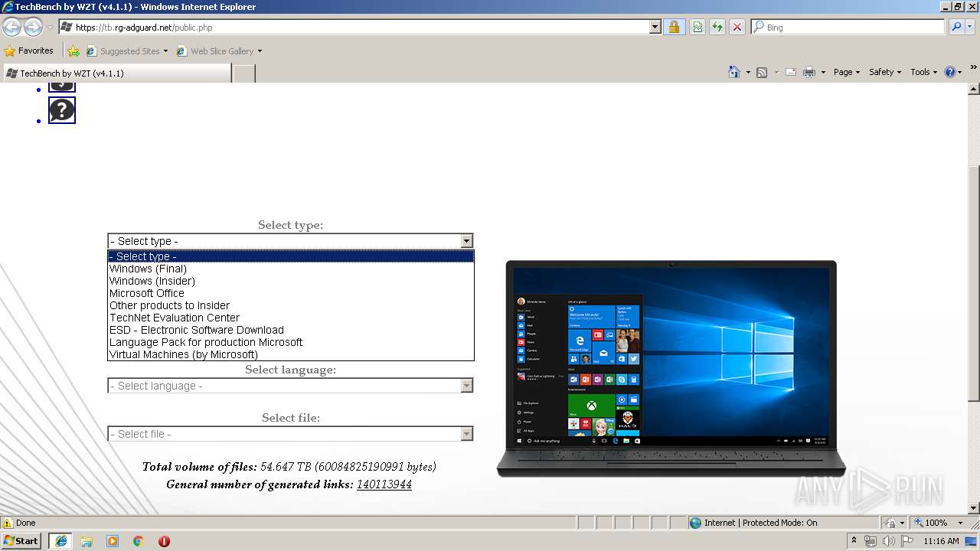Click the Internet Explorer taskbar icon

click(x=60, y=541)
